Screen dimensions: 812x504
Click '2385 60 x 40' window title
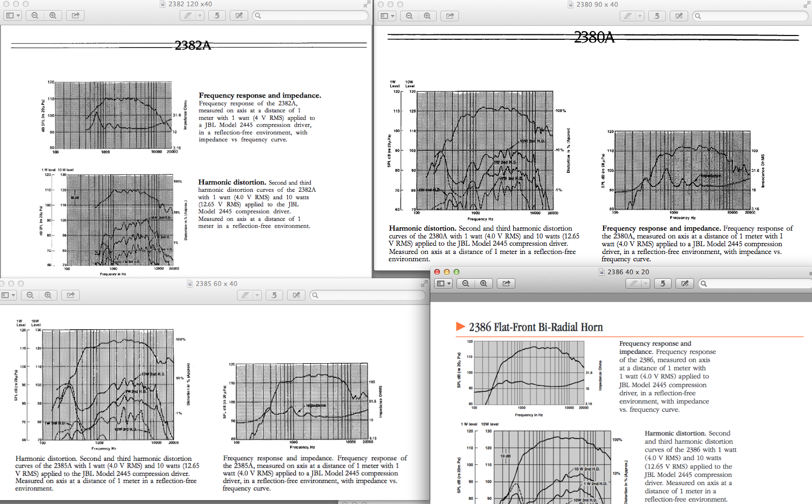(x=217, y=284)
